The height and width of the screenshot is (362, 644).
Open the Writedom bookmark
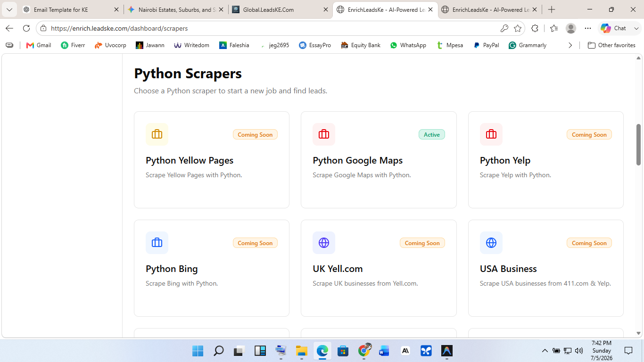pyautogui.click(x=191, y=45)
